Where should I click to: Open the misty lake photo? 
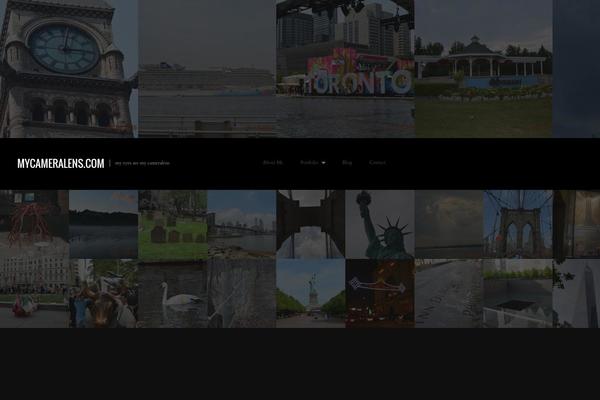103,224
